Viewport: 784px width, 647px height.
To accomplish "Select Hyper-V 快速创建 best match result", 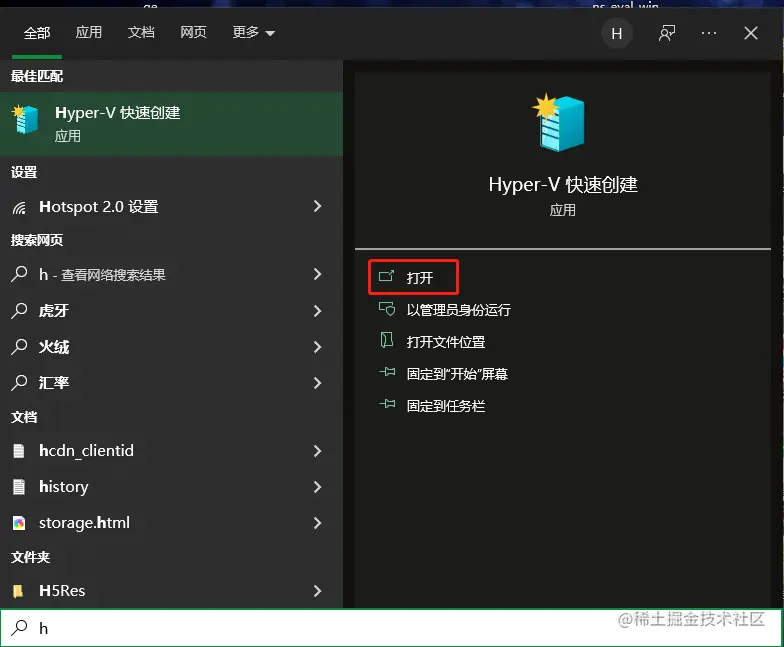I will pos(172,124).
